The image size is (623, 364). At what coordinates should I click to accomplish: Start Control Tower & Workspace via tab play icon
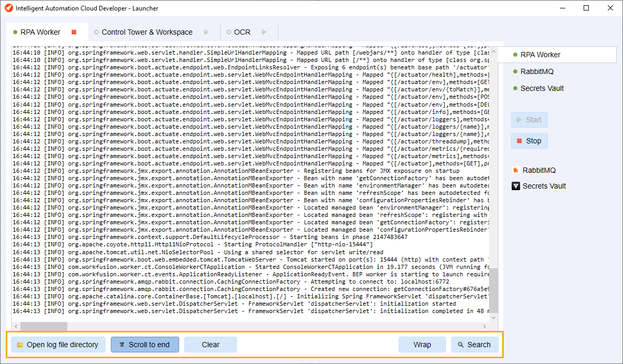point(206,32)
